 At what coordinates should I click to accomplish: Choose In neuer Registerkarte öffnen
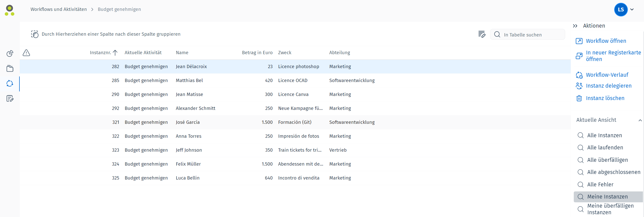point(613,56)
